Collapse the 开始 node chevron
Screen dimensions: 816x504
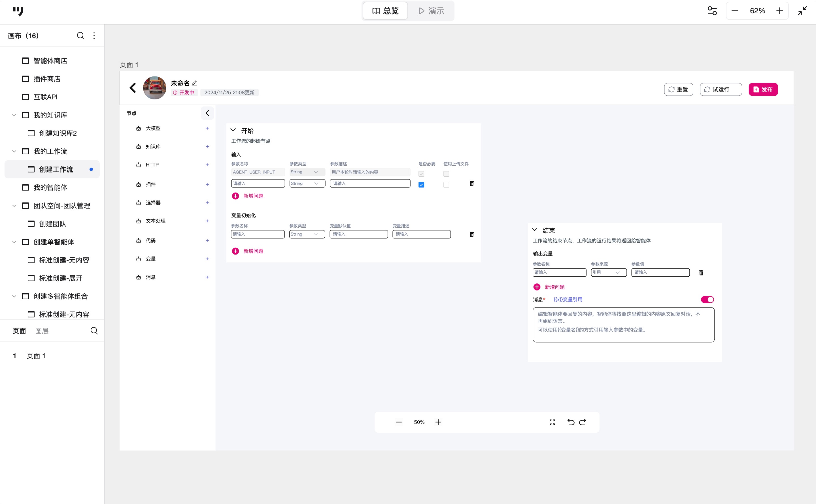coord(233,130)
